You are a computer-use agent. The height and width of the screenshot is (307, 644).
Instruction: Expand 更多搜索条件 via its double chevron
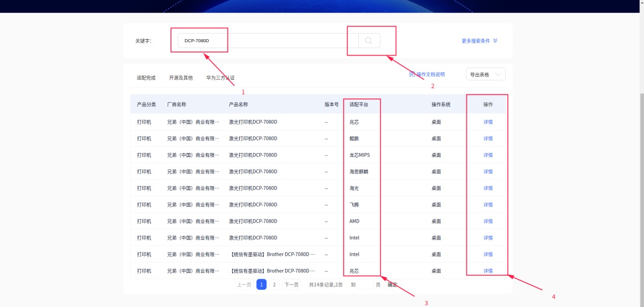click(x=495, y=41)
